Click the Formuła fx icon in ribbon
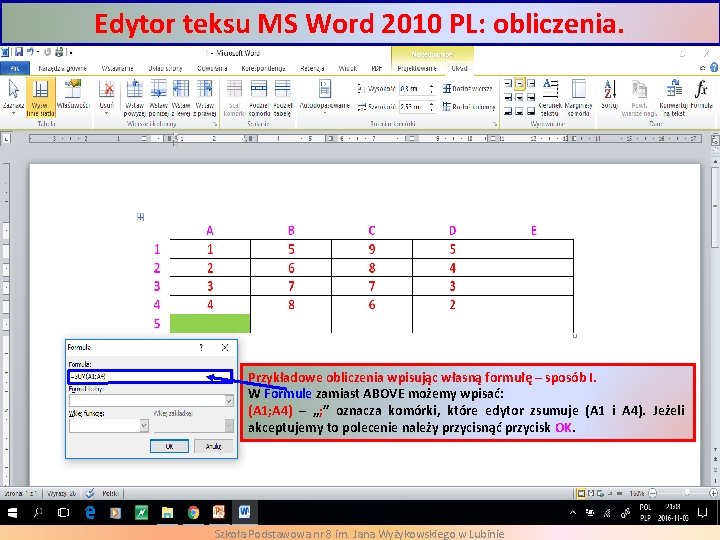Screen dimensions: 720x540 click(x=701, y=90)
